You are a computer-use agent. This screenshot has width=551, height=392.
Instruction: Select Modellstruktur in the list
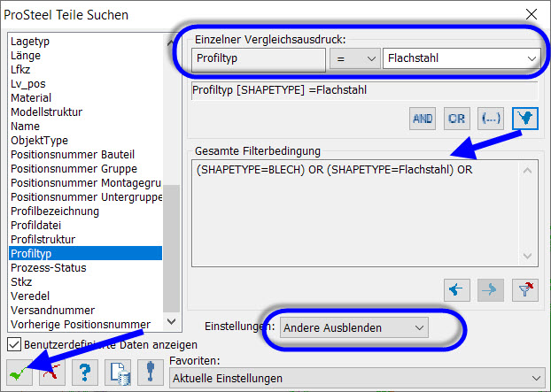coord(85,112)
